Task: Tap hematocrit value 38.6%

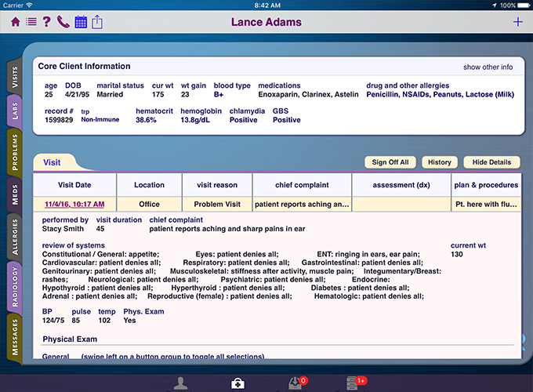Action: coord(146,120)
